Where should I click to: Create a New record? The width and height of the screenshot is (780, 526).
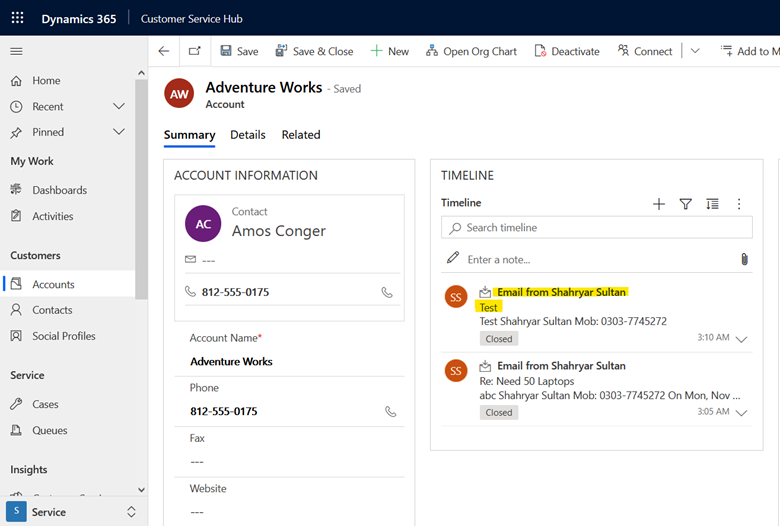[390, 51]
